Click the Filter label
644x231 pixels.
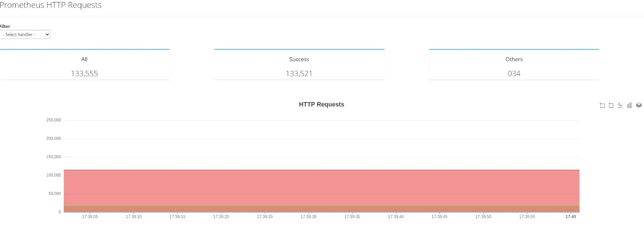pos(5,26)
